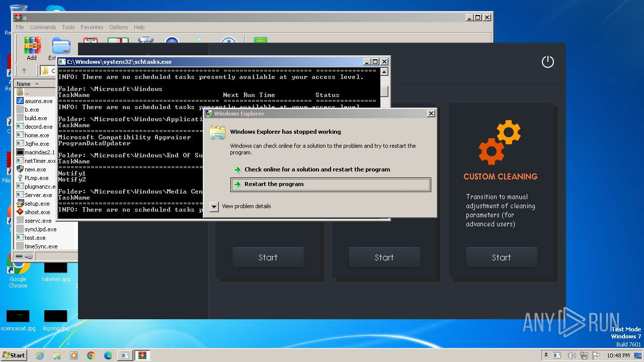Image resolution: width=644 pixels, height=362 pixels.
Task: Open WinRAR Favorites menu
Action: [92, 27]
